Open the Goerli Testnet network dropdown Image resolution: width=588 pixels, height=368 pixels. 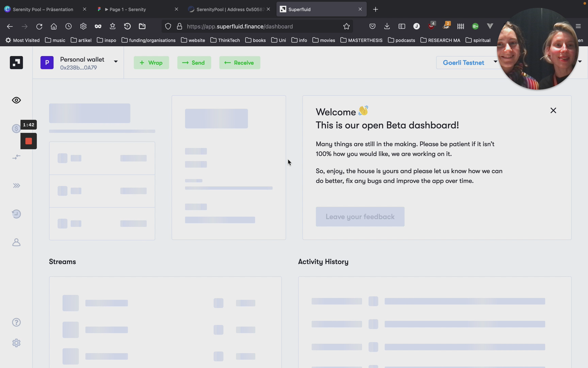point(468,63)
